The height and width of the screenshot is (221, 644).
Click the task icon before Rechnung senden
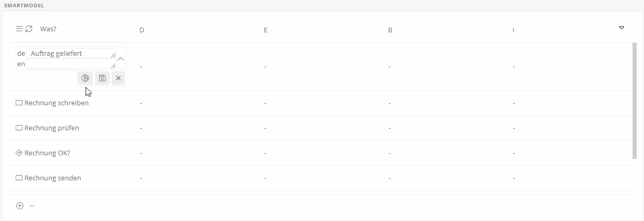point(19,178)
